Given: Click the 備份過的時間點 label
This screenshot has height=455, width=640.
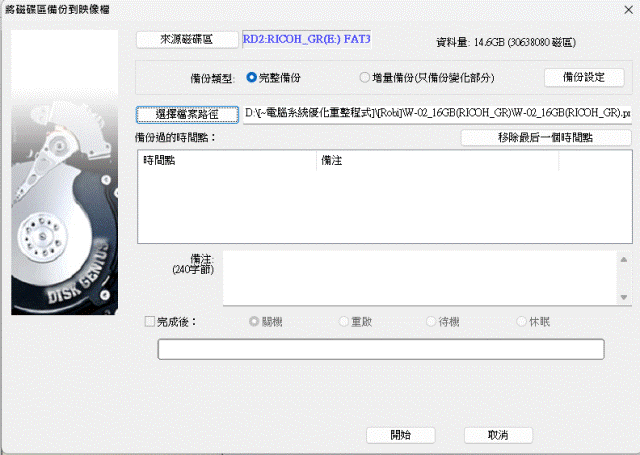Looking at the screenshot, I should [176, 138].
